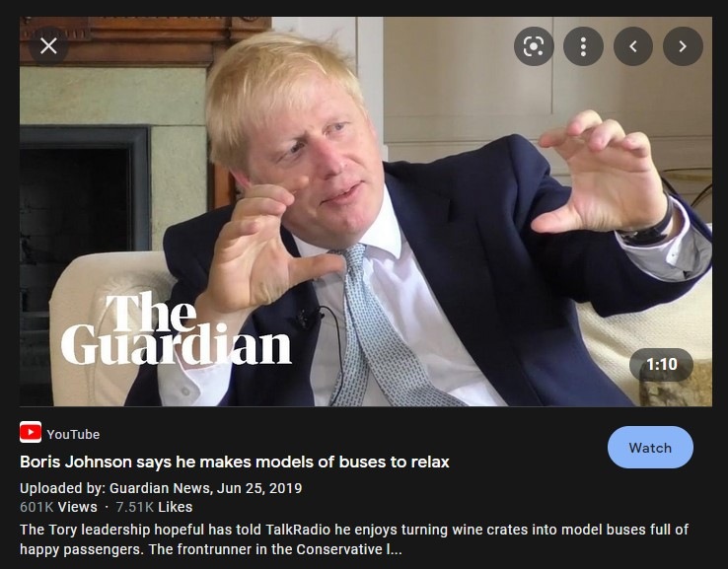Advance to next result with right chevron

(x=683, y=46)
